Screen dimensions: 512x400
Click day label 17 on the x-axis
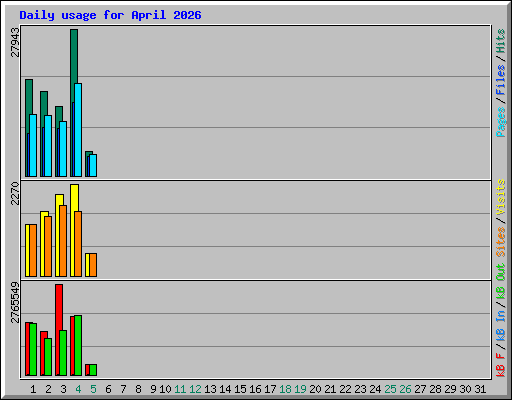pos(270,389)
